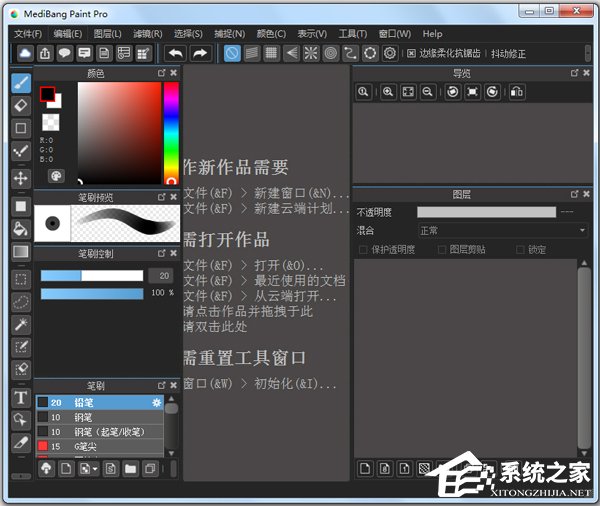This screenshot has height=506, width=600.
Task: Select the Text tool
Action: [x=20, y=398]
